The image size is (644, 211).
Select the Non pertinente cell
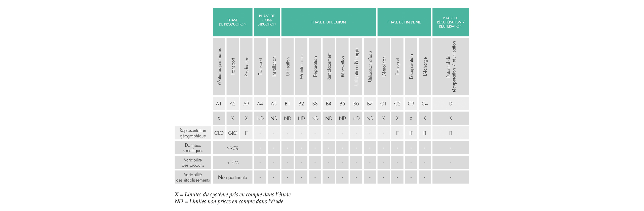coord(232,177)
